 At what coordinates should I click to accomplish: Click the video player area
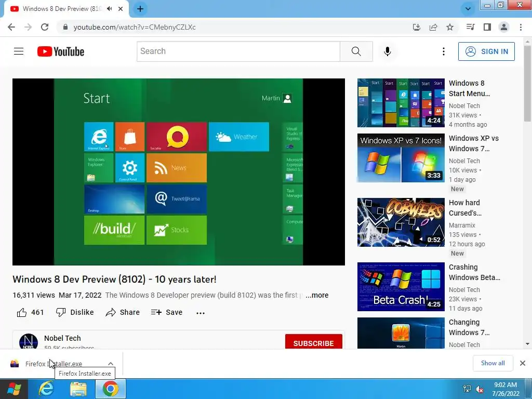click(x=179, y=171)
